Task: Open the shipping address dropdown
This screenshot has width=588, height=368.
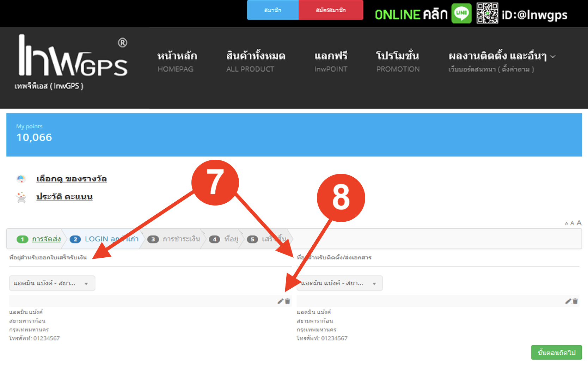Action: coord(339,283)
